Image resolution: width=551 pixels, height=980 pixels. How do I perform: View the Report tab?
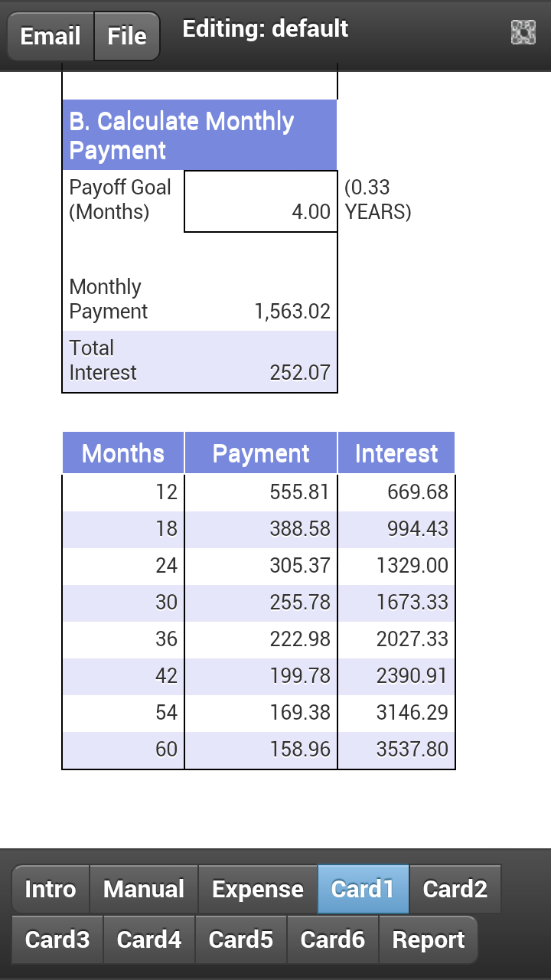click(429, 939)
